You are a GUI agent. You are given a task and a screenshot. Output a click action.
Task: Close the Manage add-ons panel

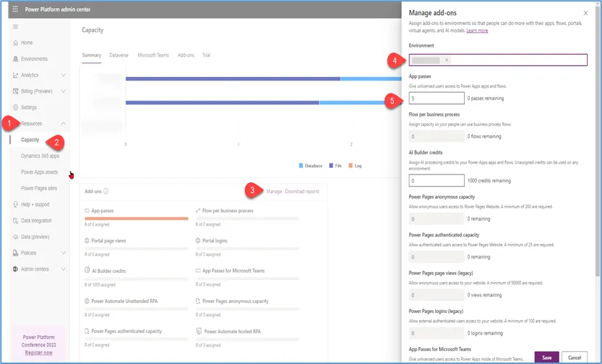(x=585, y=13)
